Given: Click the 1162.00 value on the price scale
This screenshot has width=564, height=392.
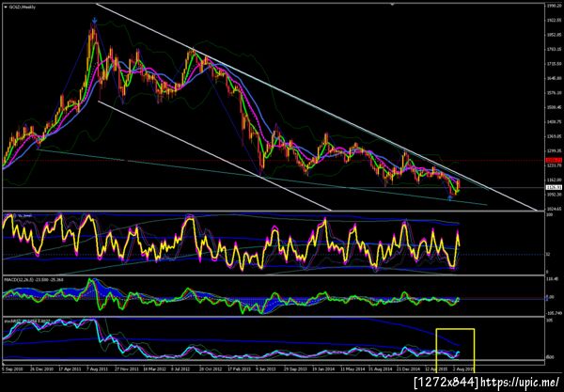Looking at the screenshot, I should 554,180.
